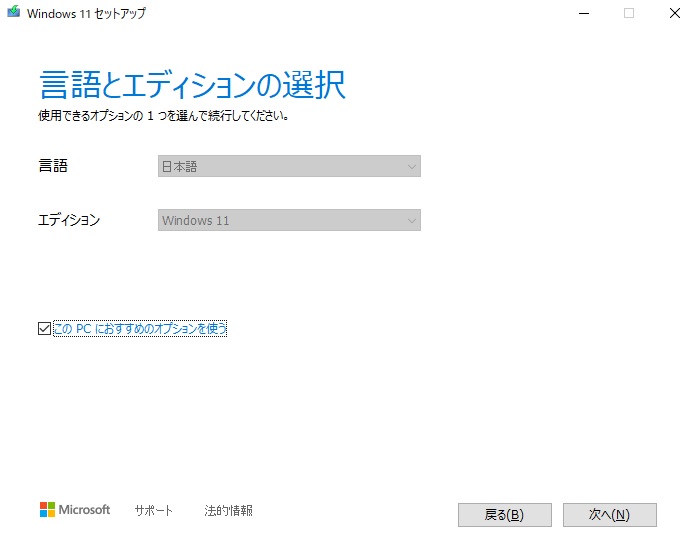Click the 次へ(N) button
The image size is (696, 549).
pos(609,515)
